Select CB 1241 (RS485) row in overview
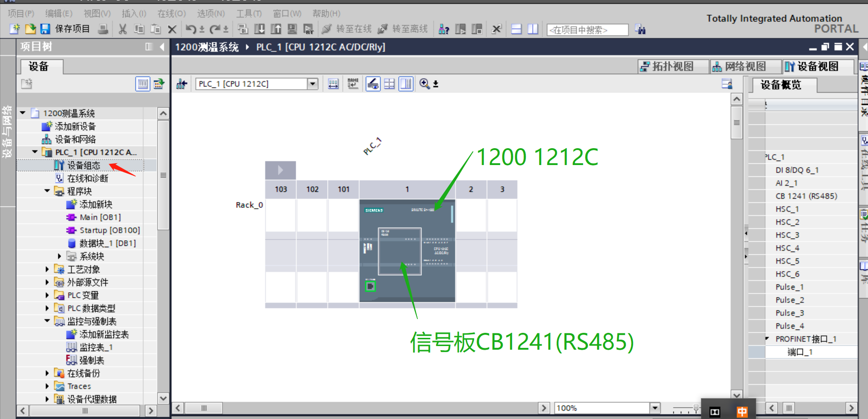This screenshot has height=419, width=868. 806,196
